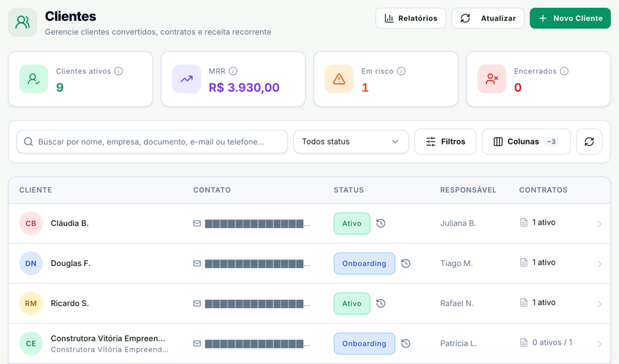This screenshot has width=619, height=364.
Task: Click the CE avatar for Construtora Vitória
Action: click(31, 344)
